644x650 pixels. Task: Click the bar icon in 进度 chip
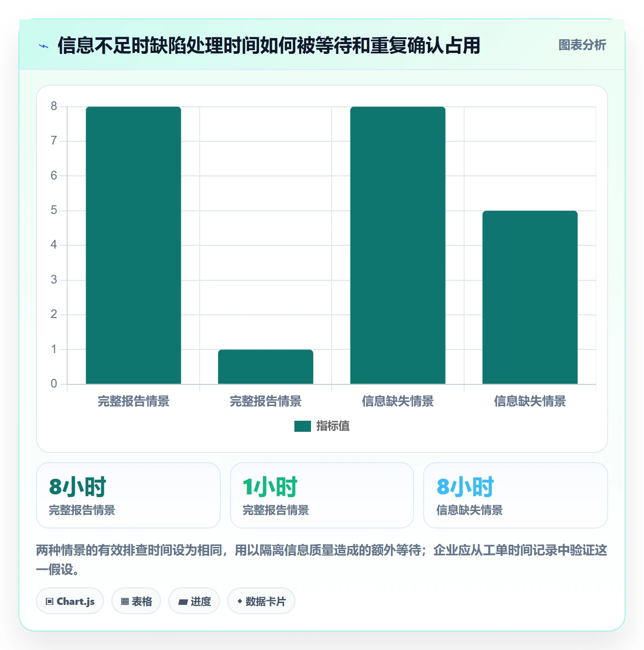pos(183,602)
